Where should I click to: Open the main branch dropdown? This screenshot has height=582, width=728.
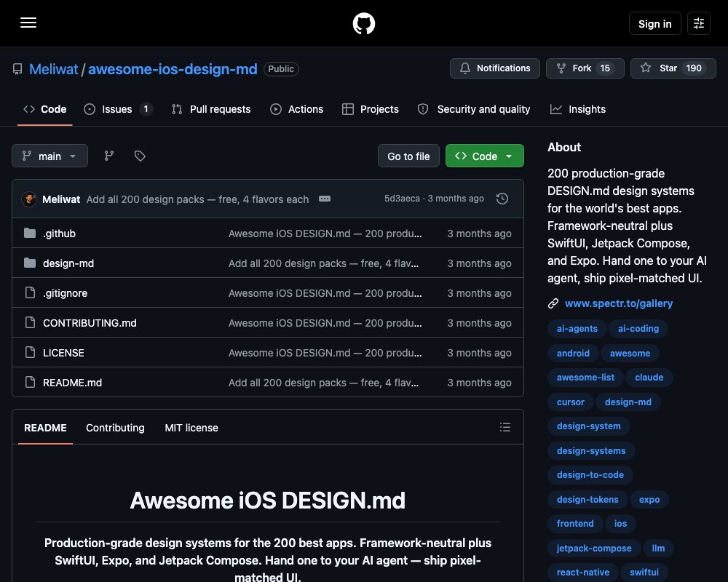point(50,156)
